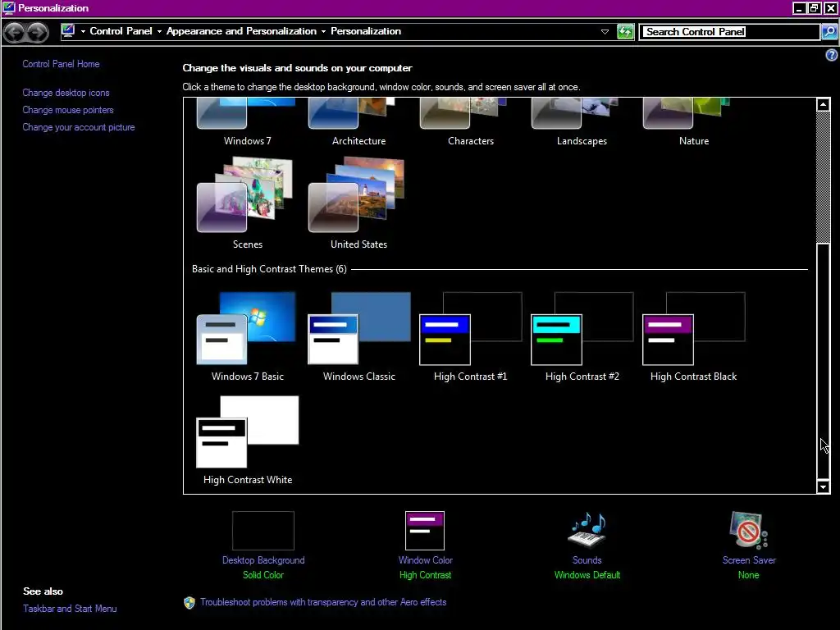The height and width of the screenshot is (630, 840).
Task: Go forward with the Forward arrow
Action: coord(38,33)
